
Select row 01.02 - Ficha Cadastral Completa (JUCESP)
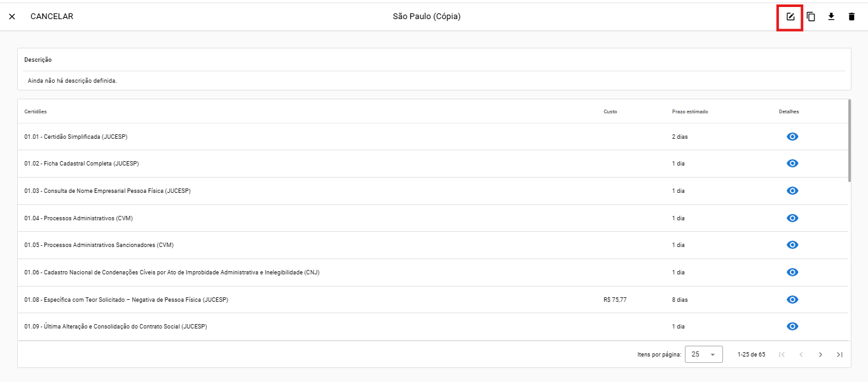(x=432, y=164)
